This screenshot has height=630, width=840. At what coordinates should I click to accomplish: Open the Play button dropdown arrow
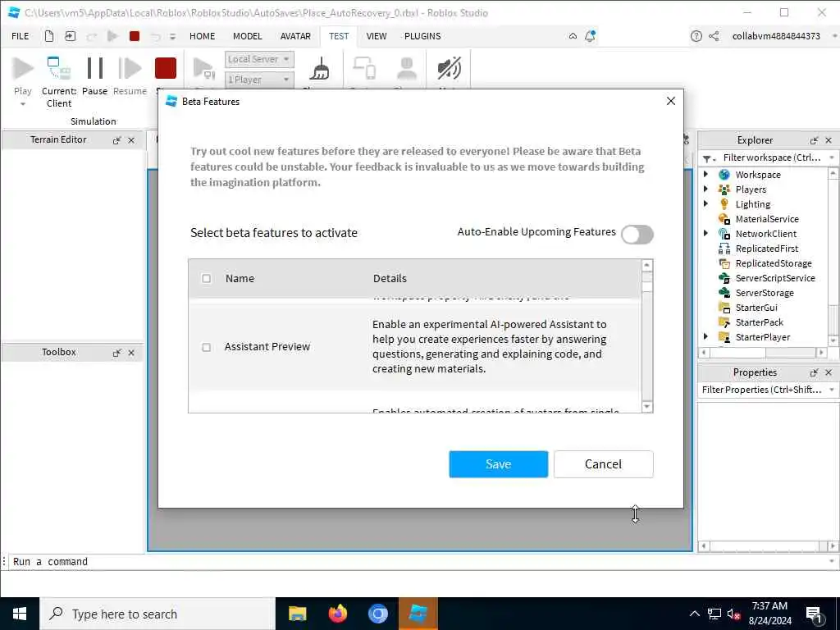click(x=22, y=104)
